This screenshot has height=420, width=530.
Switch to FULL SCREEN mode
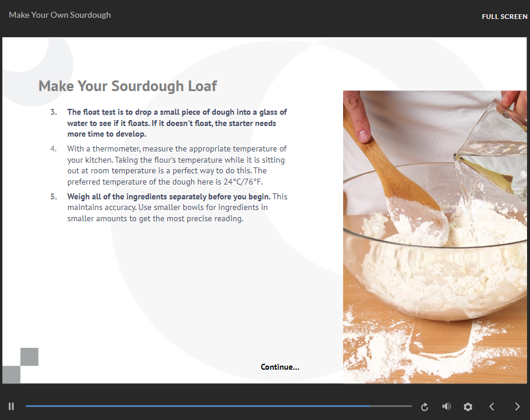point(505,17)
